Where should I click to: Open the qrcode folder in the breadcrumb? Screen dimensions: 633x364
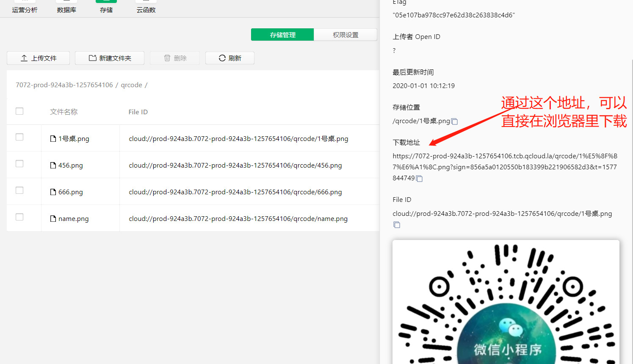[x=132, y=85]
